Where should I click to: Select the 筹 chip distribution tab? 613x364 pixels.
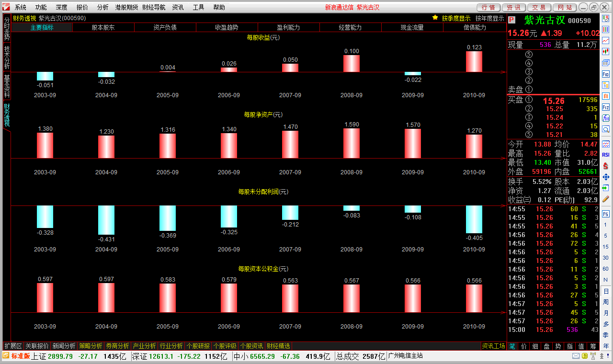click(x=593, y=346)
